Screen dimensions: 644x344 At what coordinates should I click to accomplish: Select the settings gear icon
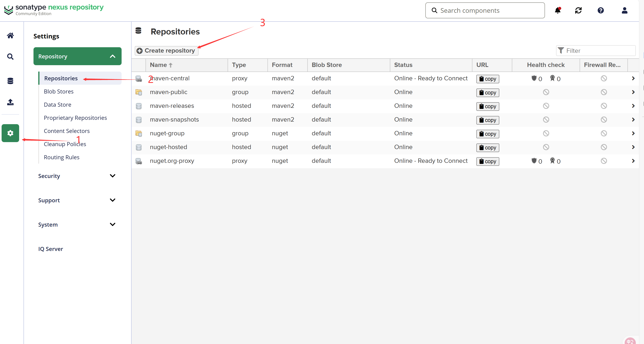(x=10, y=133)
